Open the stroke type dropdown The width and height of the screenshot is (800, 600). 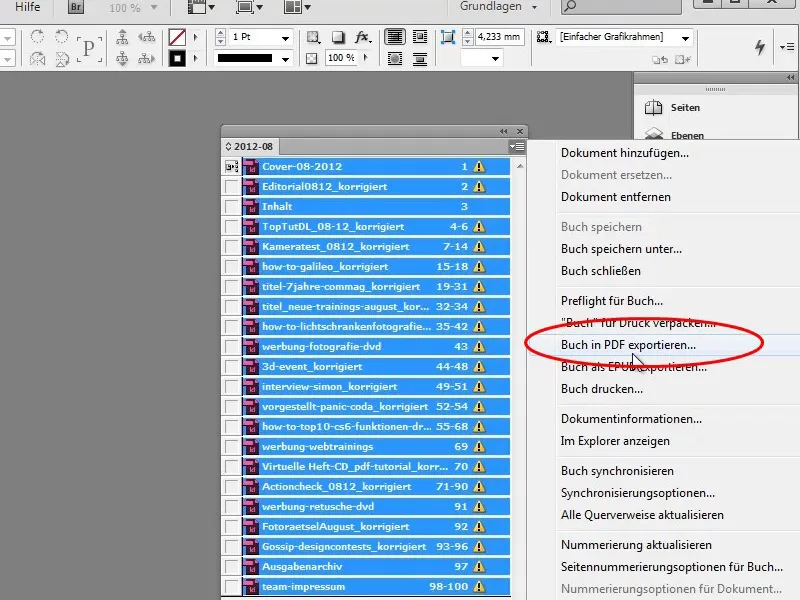(x=285, y=59)
